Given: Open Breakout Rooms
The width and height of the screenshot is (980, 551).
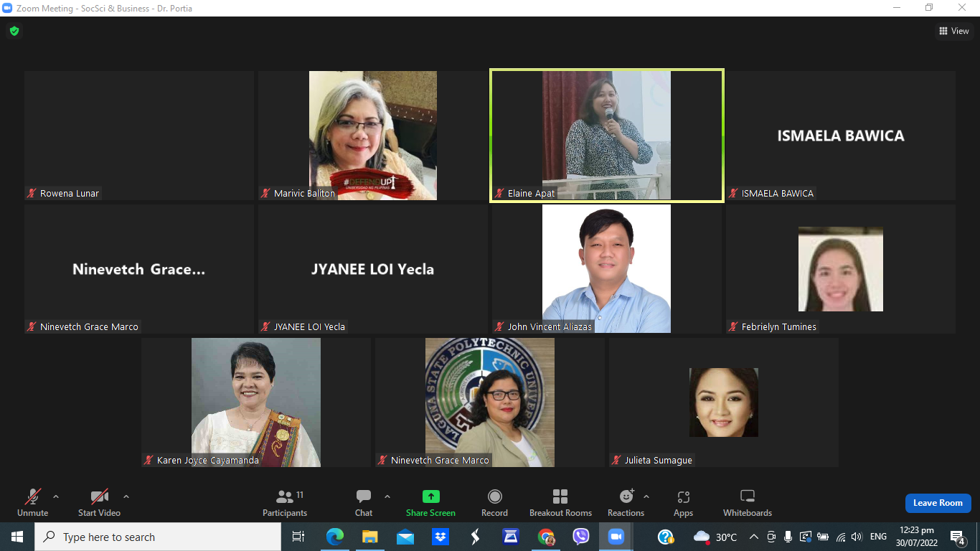Looking at the screenshot, I should click(x=560, y=503).
